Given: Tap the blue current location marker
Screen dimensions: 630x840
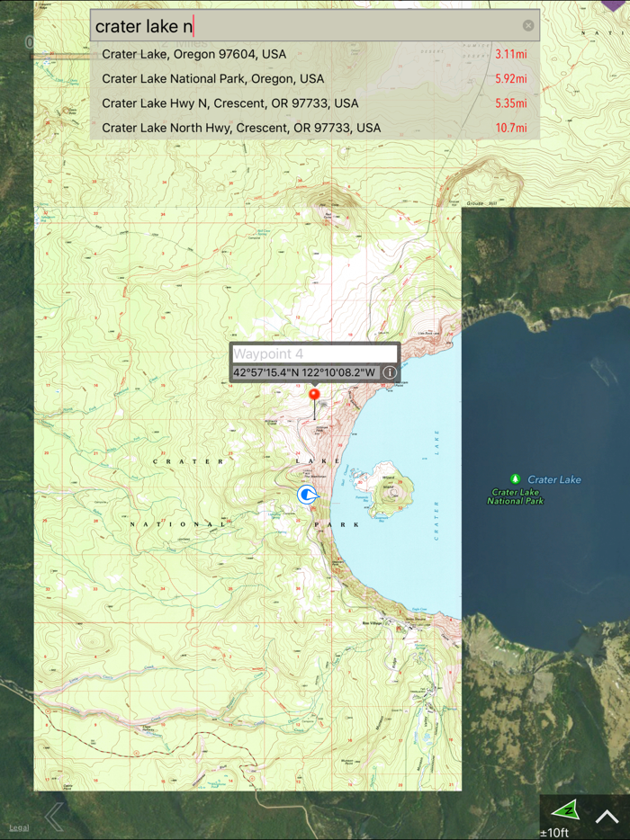Looking at the screenshot, I should coord(307,495).
